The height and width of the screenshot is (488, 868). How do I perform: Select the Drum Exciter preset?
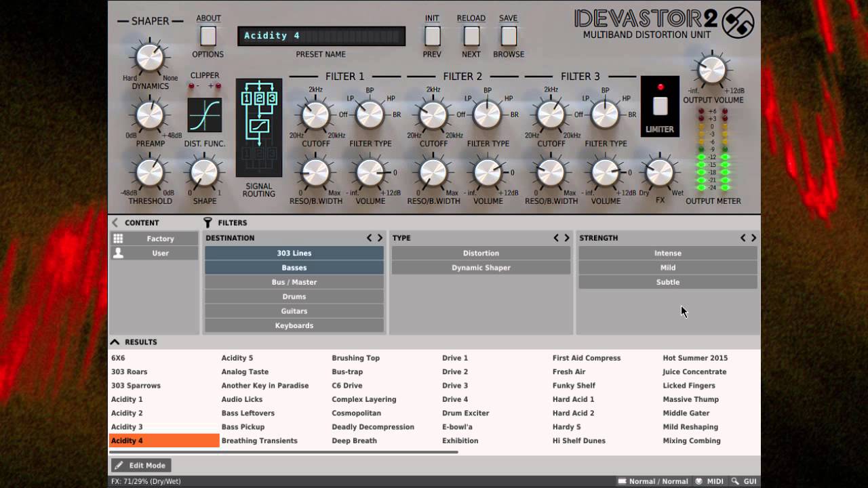466,413
